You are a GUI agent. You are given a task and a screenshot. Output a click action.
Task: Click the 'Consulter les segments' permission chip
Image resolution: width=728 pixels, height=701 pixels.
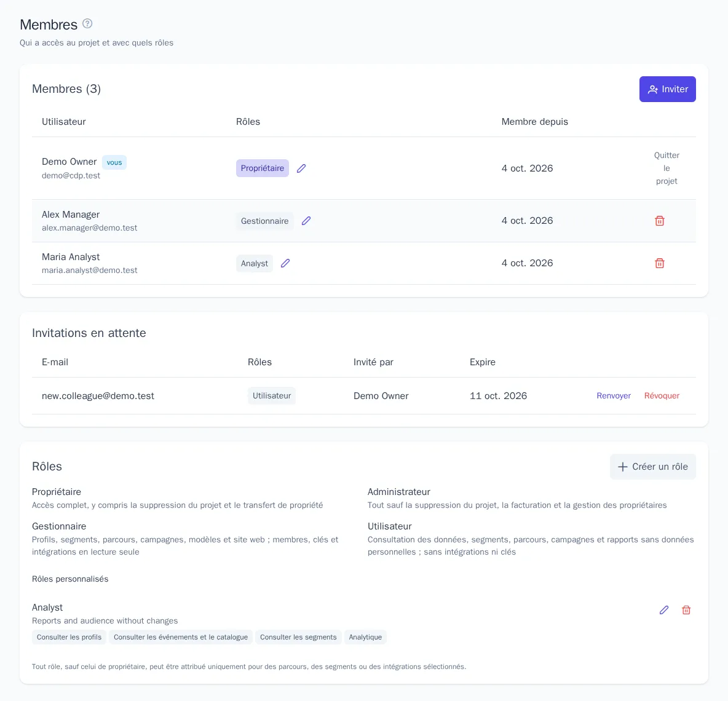point(298,637)
